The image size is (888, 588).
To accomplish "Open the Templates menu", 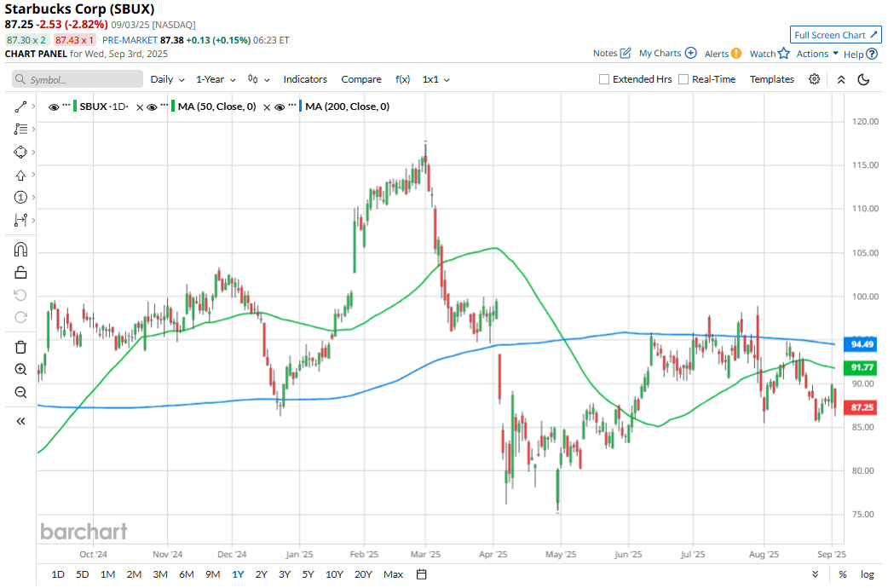I will tap(772, 79).
